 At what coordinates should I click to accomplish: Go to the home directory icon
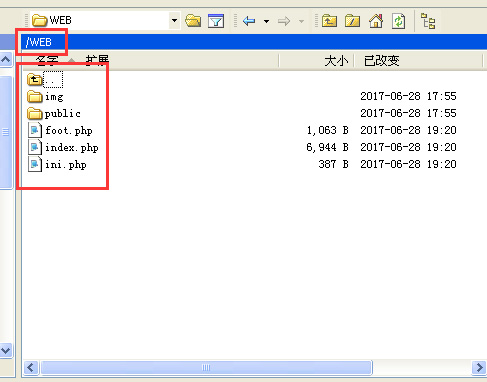pos(376,21)
